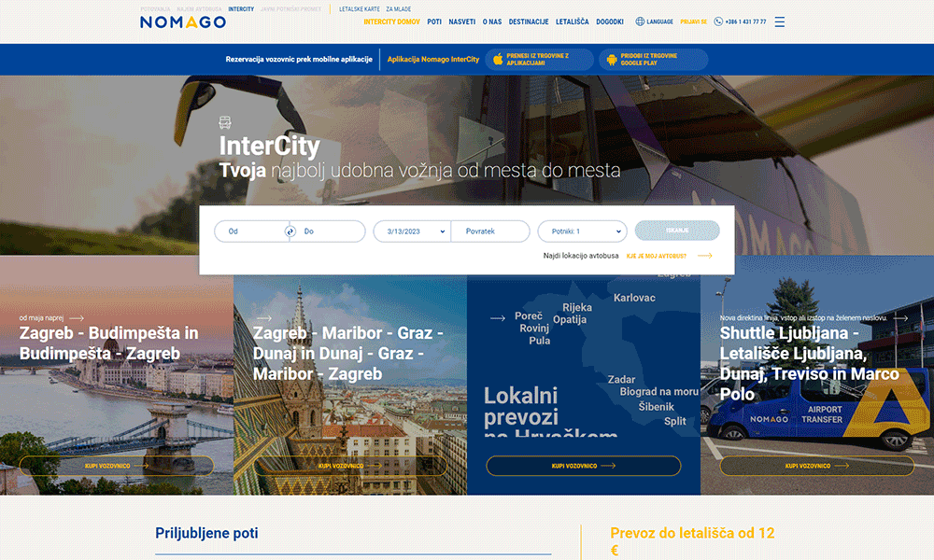This screenshot has height=560, width=934.
Task: Open the Shuttle Ljubljana - Letališče title
Action: point(810,364)
